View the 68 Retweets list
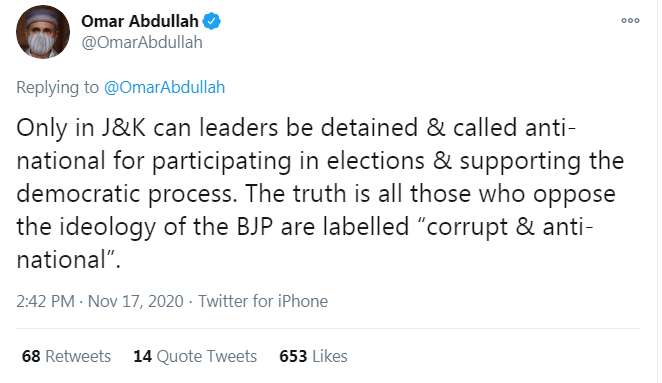The height and width of the screenshot is (383, 662). pos(66,356)
